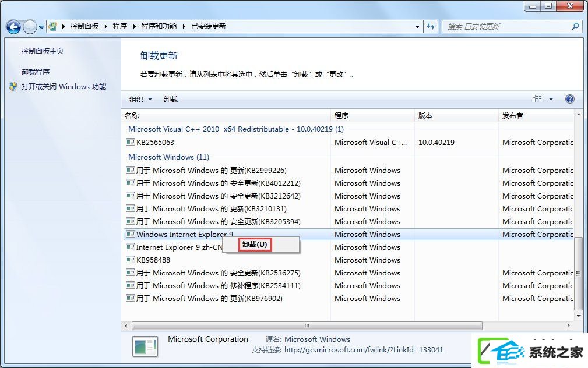Viewport: 588px width, 368px height.
Task: Select 卸载(U) in the context menu
Action: [x=255, y=245]
